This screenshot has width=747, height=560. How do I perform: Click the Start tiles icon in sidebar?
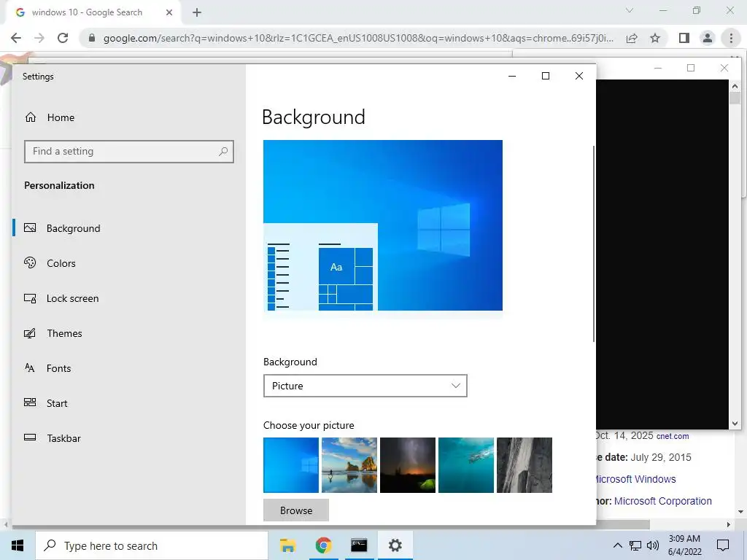point(30,402)
